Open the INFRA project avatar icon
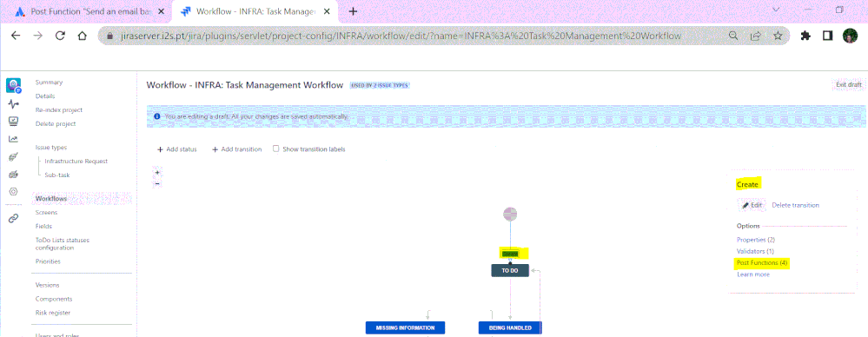Image resolution: width=868 pixels, height=337 pixels. tap(13, 85)
